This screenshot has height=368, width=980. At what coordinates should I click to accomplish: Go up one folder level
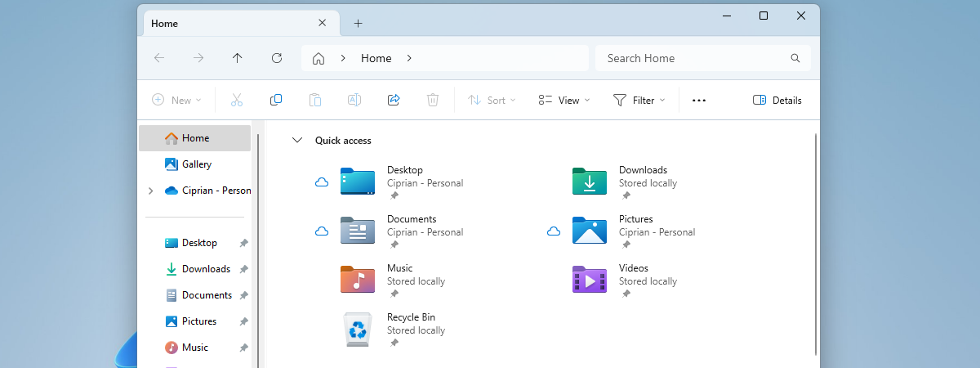(x=238, y=58)
